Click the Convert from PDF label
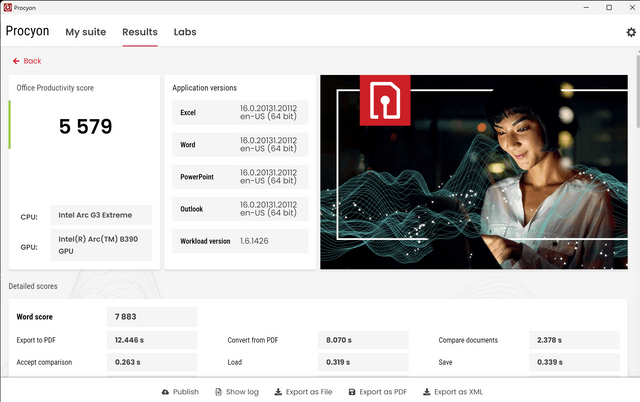640x402 pixels. coord(253,340)
